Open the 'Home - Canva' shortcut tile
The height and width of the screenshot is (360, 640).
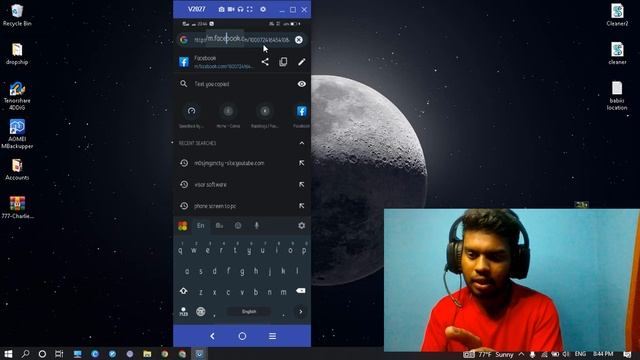point(228,116)
